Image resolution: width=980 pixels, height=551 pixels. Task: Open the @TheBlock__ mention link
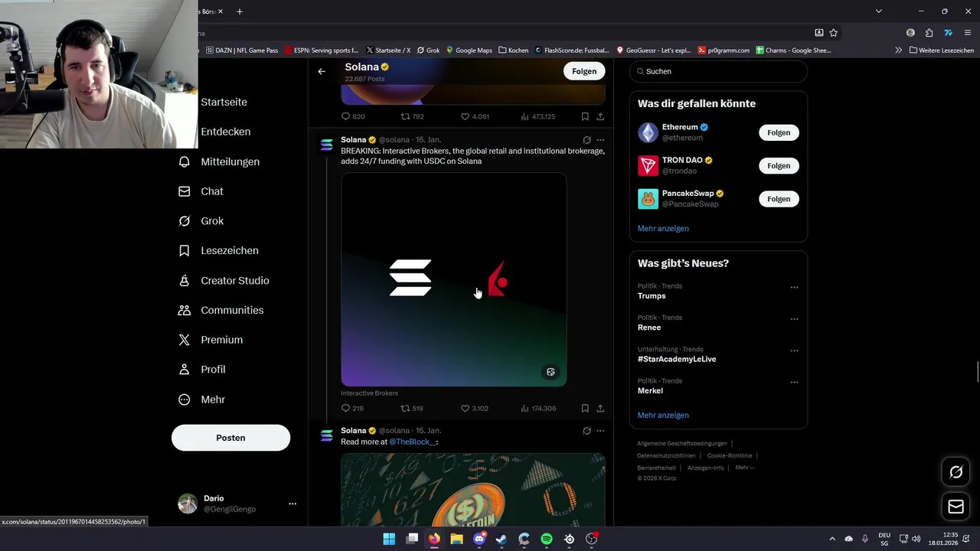point(413,442)
